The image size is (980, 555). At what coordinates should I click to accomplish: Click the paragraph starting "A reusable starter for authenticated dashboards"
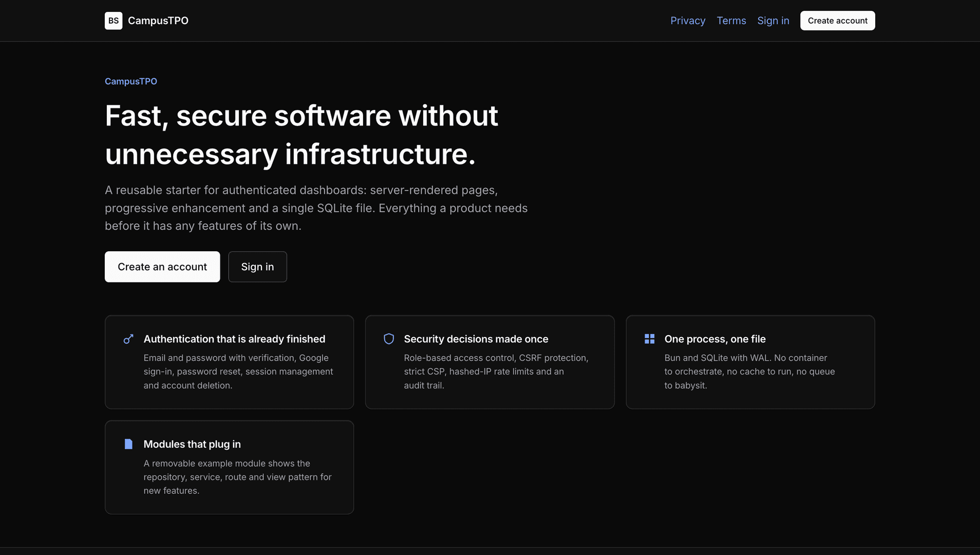[316, 208]
